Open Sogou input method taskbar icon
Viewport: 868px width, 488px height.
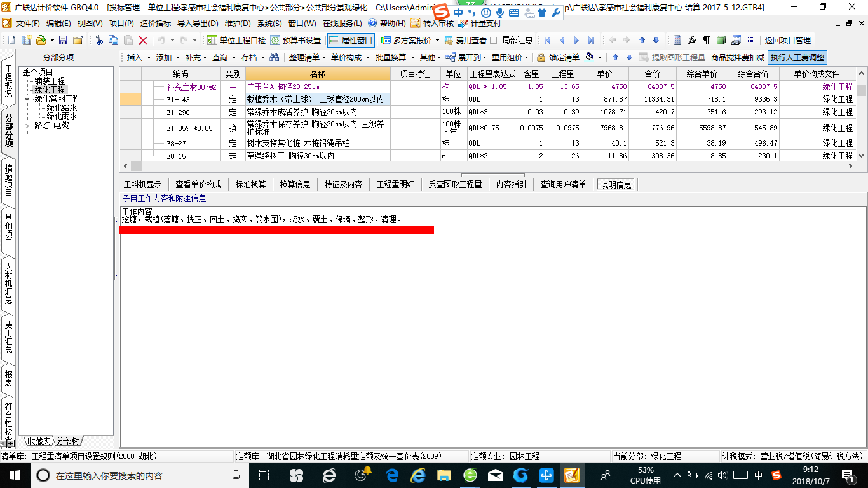[x=776, y=475]
